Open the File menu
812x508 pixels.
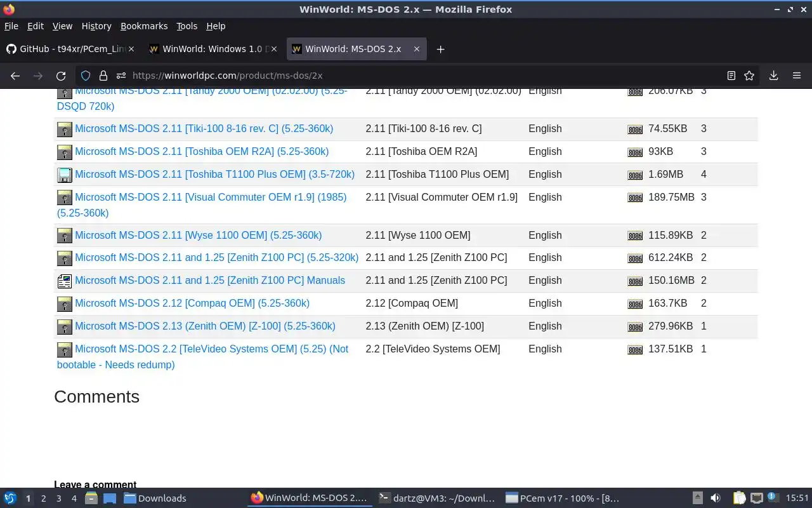[x=11, y=26]
